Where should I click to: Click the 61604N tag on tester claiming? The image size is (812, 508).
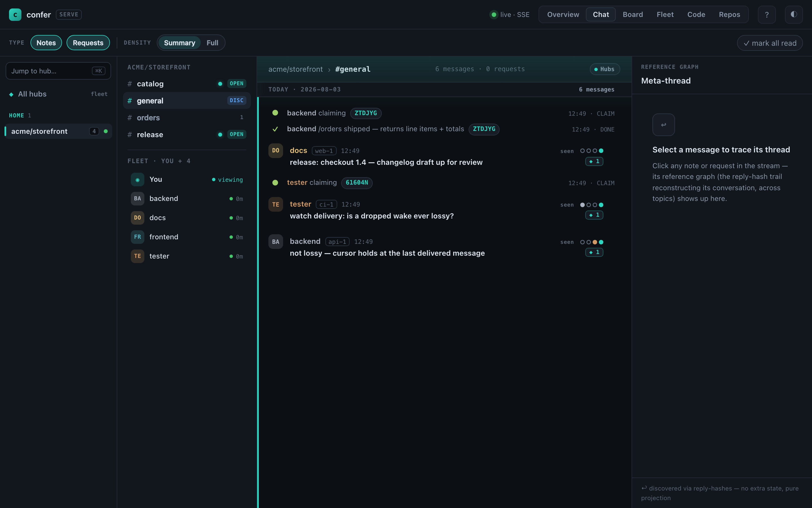[357, 183]
